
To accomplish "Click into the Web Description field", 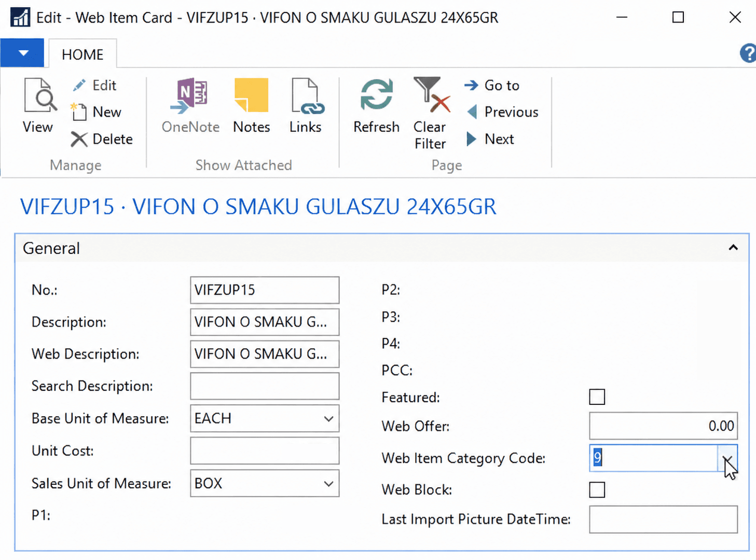I will (265, 354).
